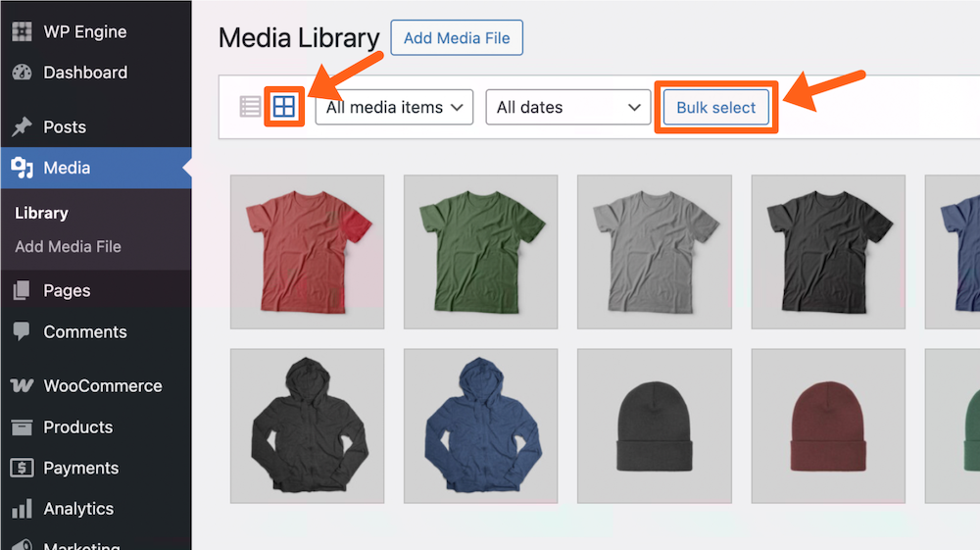The image size is (980, 550).
Task: Open the Dashboard gauge icon
Action: 22,73
